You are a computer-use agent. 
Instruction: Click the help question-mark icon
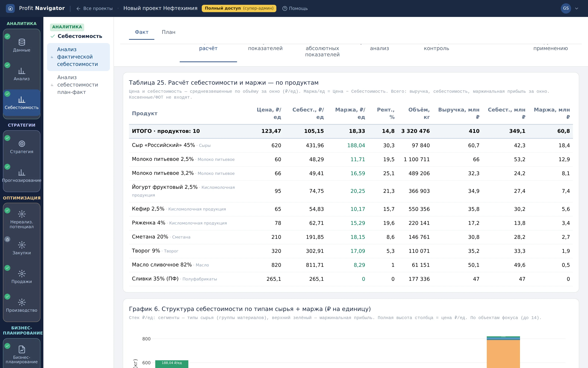[x=284, y=8]
